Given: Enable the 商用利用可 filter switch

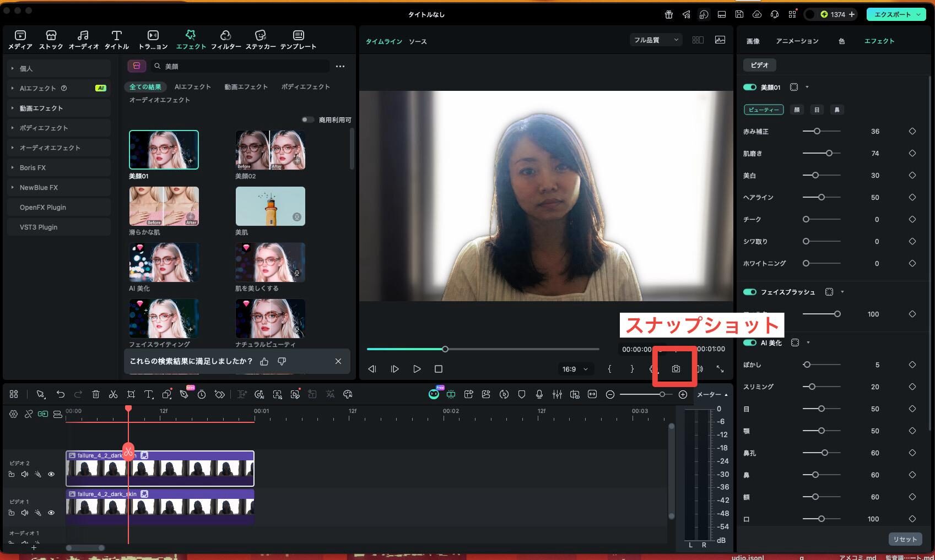Looking at the screenshot, I should click(x=308, y=119).
